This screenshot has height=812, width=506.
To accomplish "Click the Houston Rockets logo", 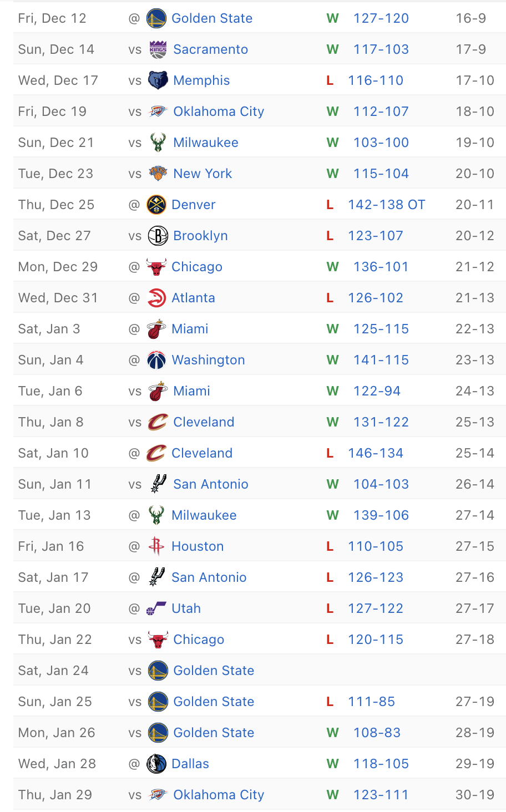I will coord(156,546).
